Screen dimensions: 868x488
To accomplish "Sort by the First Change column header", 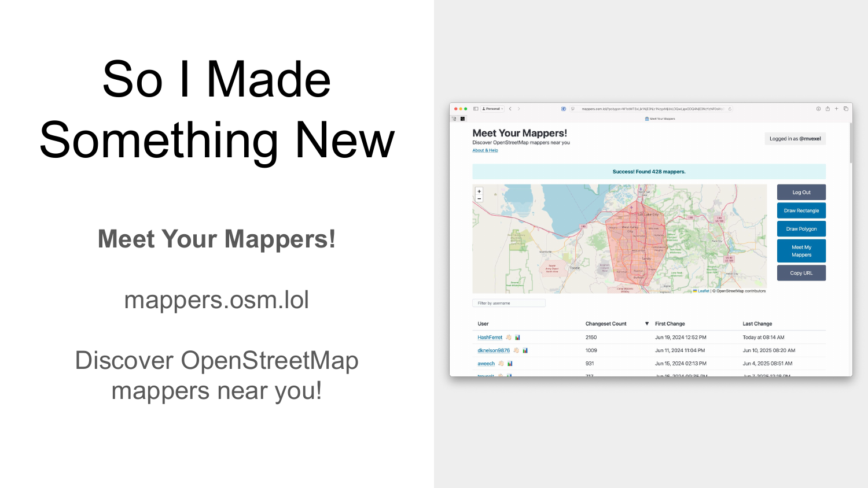I will coord(670,324).
